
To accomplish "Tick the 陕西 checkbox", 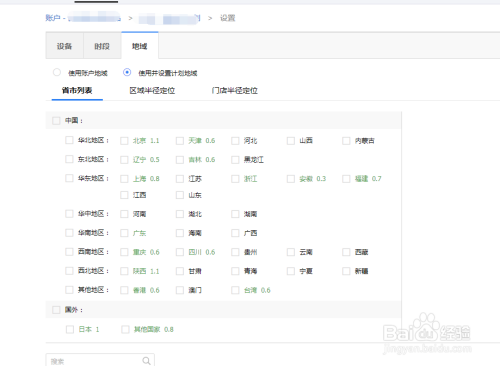I will 124,271.
